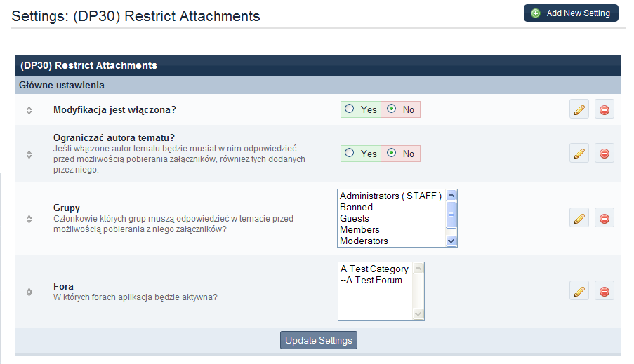This screenshot has height=364, width=634.
Task: Select Yes for 'Modyfikacja jest włączona?'
Action: pos(350,109)
